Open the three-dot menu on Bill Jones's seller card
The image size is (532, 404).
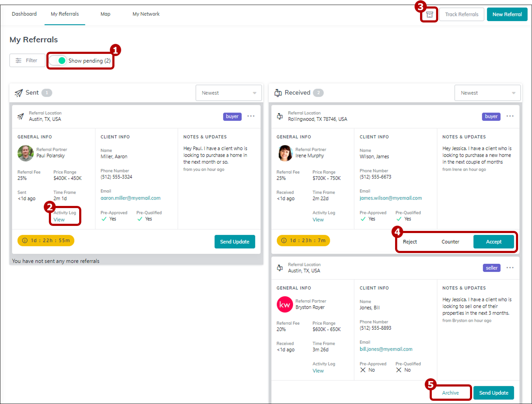(x=510, y=268)
